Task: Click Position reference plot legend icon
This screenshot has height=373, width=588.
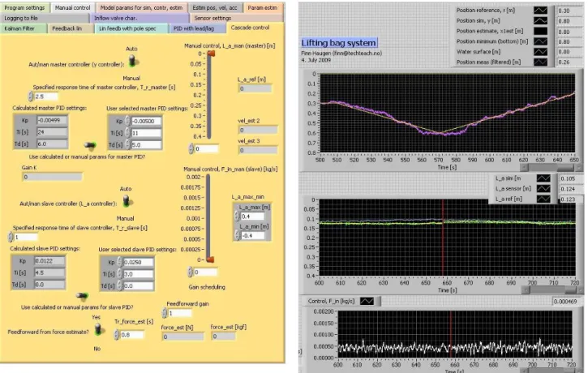Action: click(x=540, y=11)
